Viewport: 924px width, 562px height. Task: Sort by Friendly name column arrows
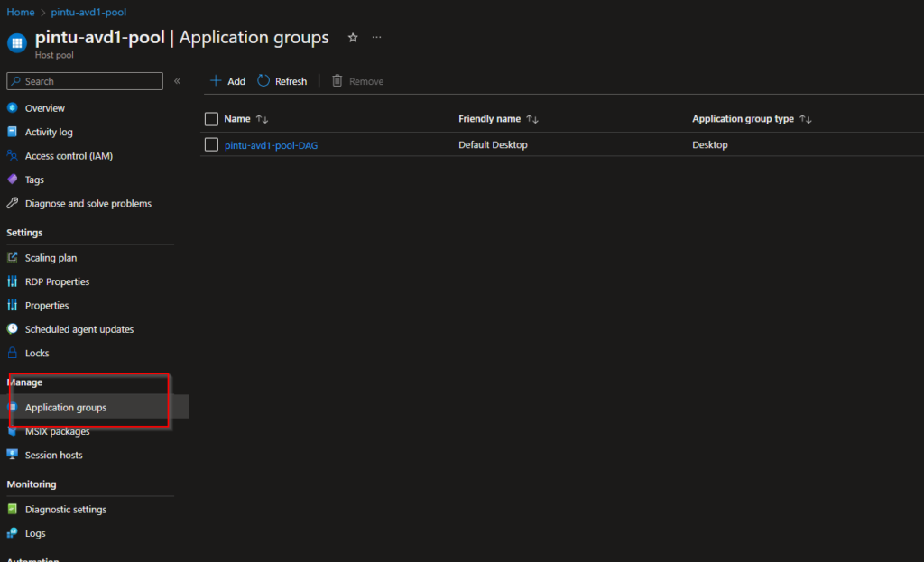point(532,119)
